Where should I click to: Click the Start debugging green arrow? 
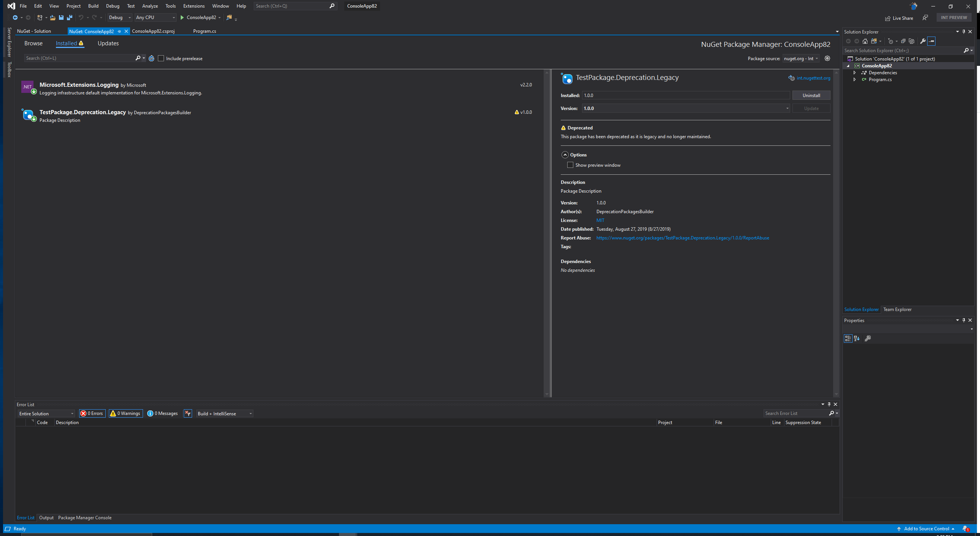pos(183,18)
